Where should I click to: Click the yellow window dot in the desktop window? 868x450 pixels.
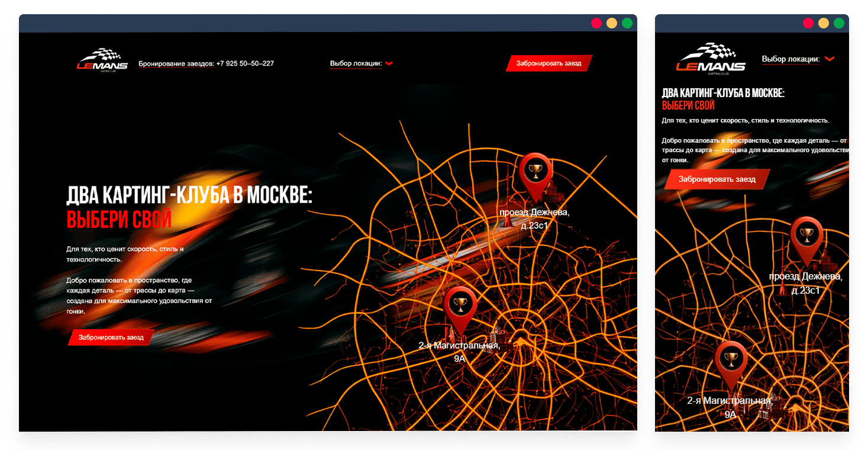(x=612, y=23)
